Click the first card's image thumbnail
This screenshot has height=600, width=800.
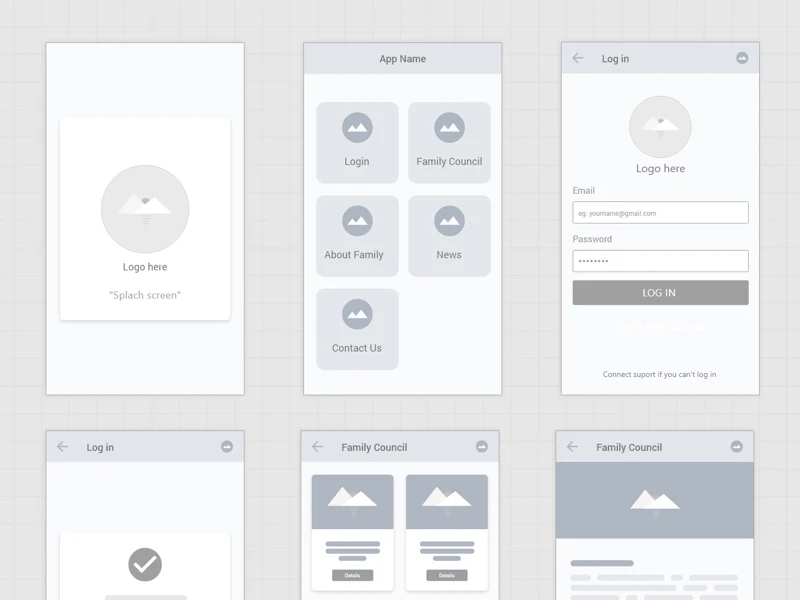click(353, 502)
